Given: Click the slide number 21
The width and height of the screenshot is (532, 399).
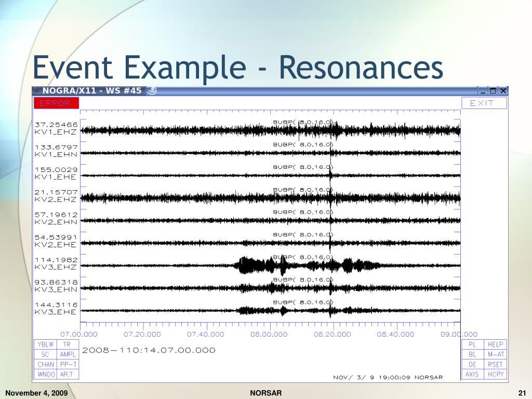Looking at the screenshot, I should pyautogui.click(x=522, y=393).
